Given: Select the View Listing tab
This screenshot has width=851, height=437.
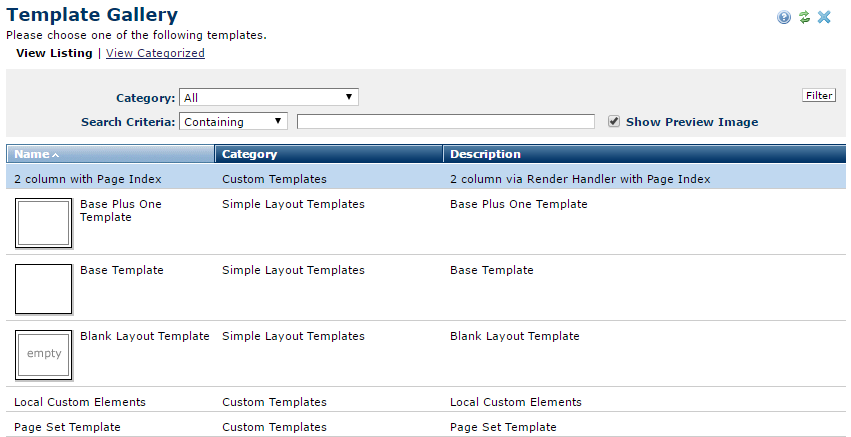Looking at the screenshot, I should [54, 53].
